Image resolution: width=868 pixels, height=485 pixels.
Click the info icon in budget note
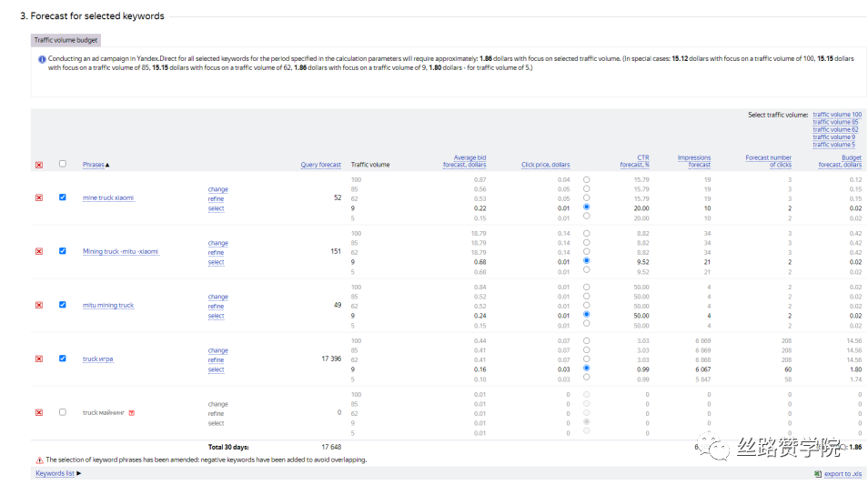(x=42, y=59)
